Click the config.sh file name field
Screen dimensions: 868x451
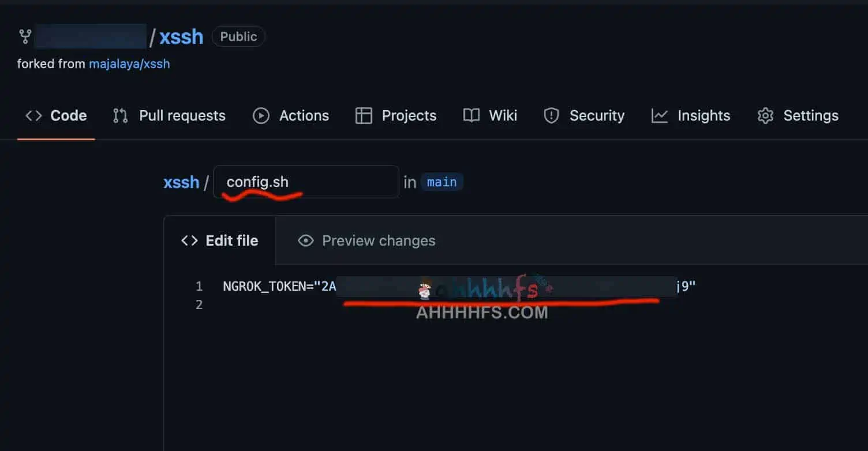pyautogui.click(x=306, y=182)
